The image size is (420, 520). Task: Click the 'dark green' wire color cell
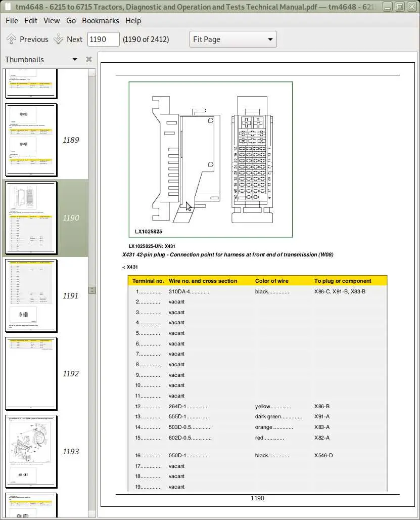tap(268, 416)
